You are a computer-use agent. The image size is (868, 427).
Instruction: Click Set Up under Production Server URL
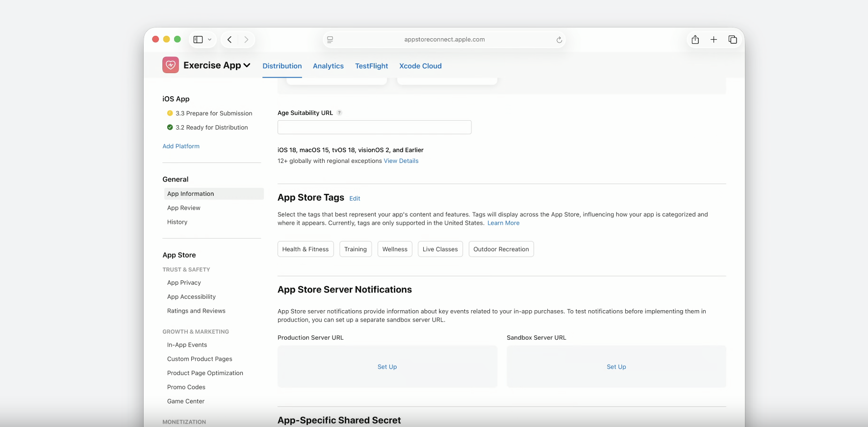point(387,367)
